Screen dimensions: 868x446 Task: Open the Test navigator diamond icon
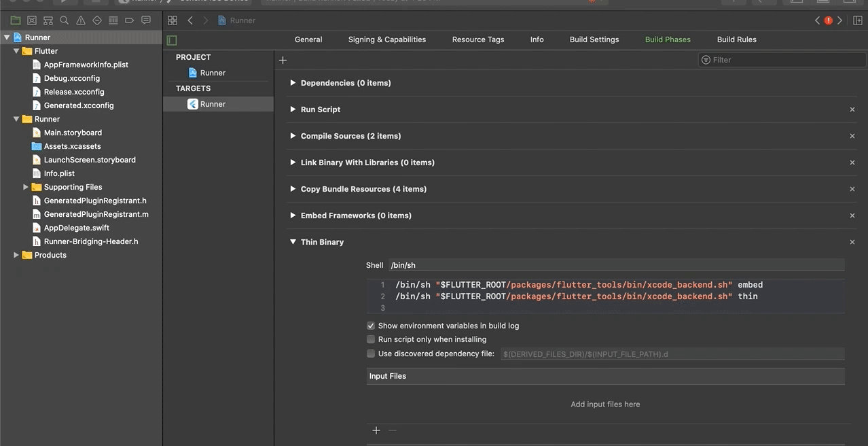97,20
